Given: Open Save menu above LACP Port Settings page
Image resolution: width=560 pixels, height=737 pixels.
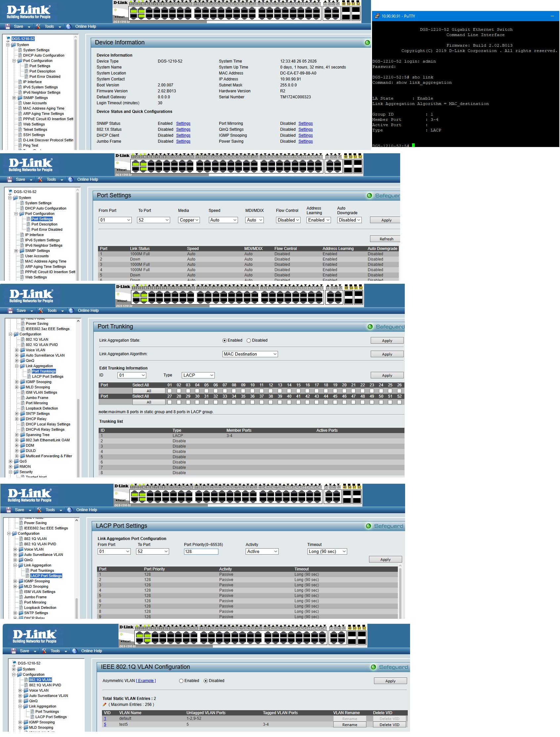Looking at the screenshot, I should 20,510.
